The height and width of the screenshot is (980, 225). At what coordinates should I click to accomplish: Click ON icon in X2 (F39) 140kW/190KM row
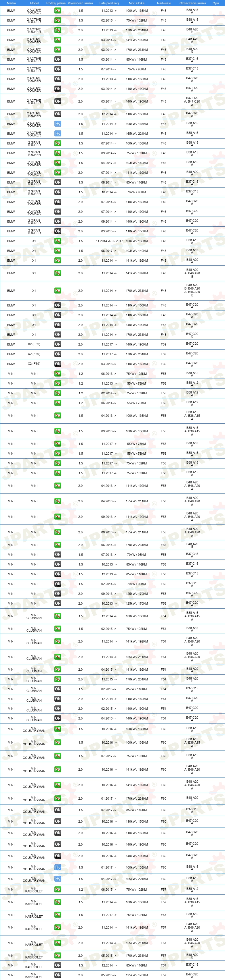[58, 344]
